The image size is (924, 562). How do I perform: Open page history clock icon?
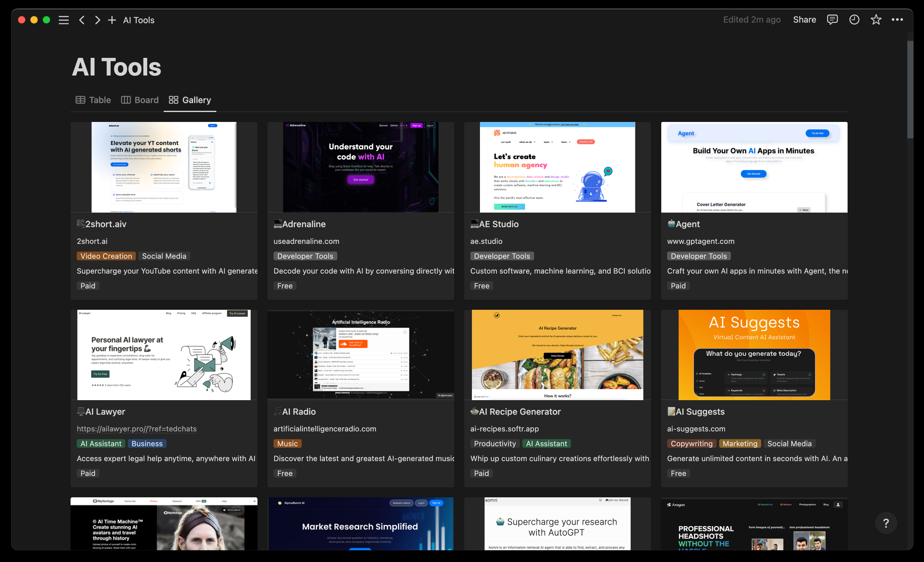tap(854, 19)
